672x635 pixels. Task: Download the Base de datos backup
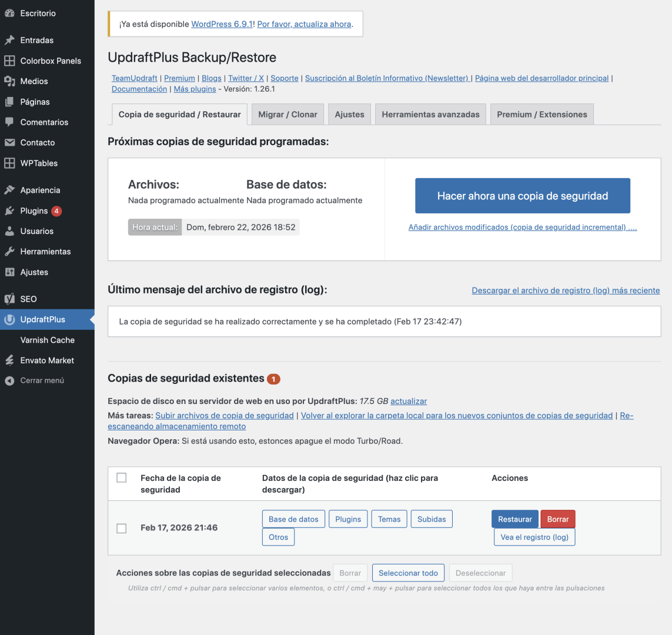click(x=293, y=519)
